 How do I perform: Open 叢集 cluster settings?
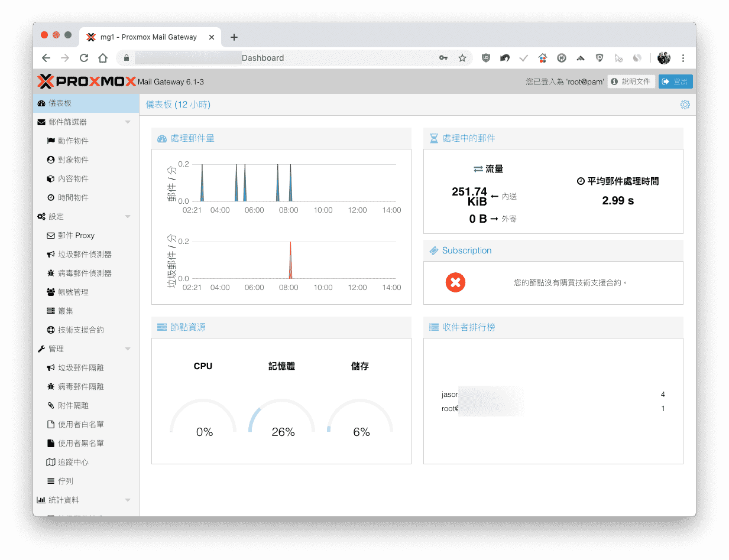(86, 311)
